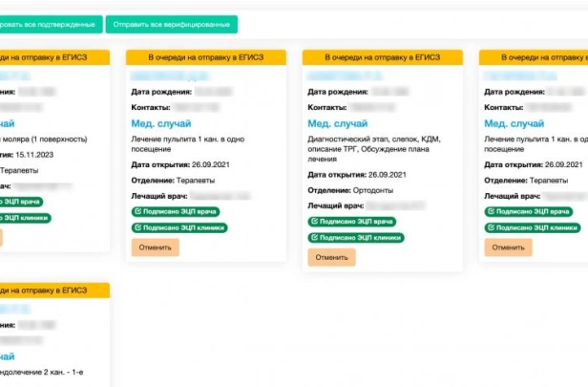Open "Мед. случай" link in the Ортодонты card

click(x=337, y=123)
